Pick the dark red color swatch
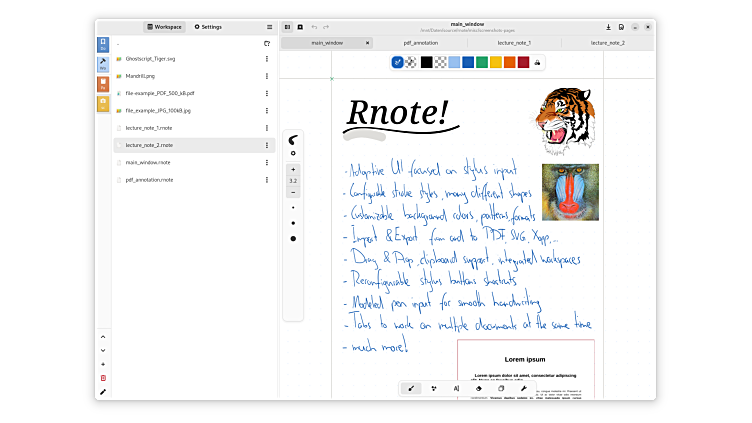 [x=523, y=62]
